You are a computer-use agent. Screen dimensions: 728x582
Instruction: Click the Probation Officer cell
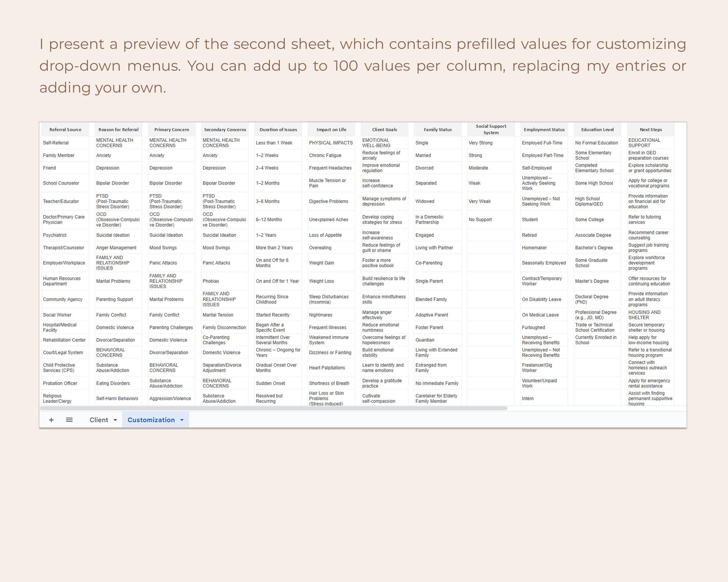(x=65, y=383)
